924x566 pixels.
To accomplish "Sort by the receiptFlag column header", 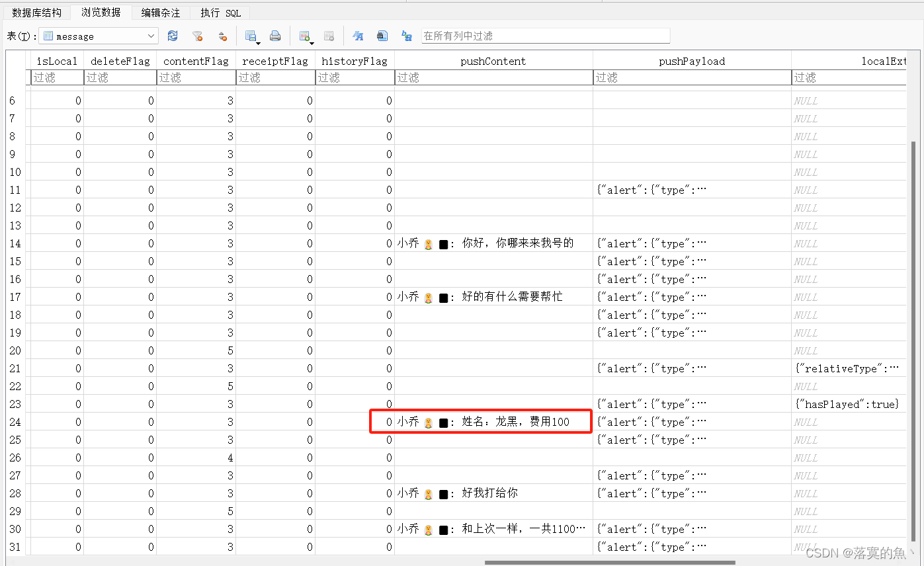I will click(x=276, y=61).
